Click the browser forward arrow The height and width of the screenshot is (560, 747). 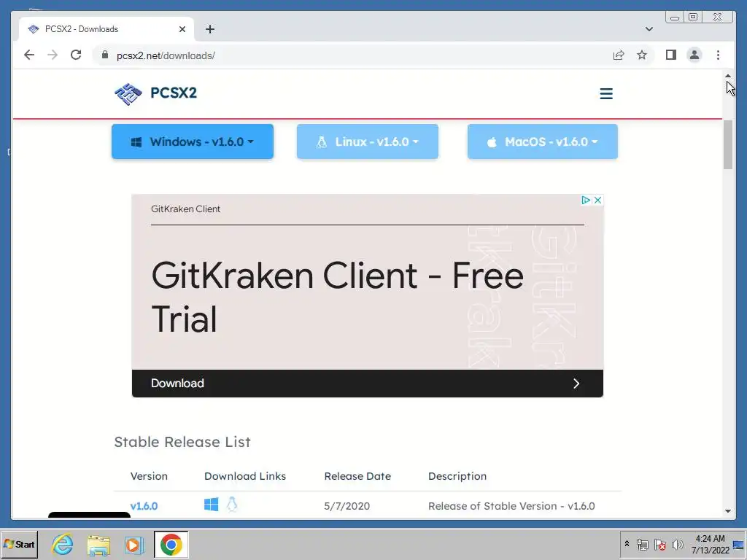coord(53,55)
